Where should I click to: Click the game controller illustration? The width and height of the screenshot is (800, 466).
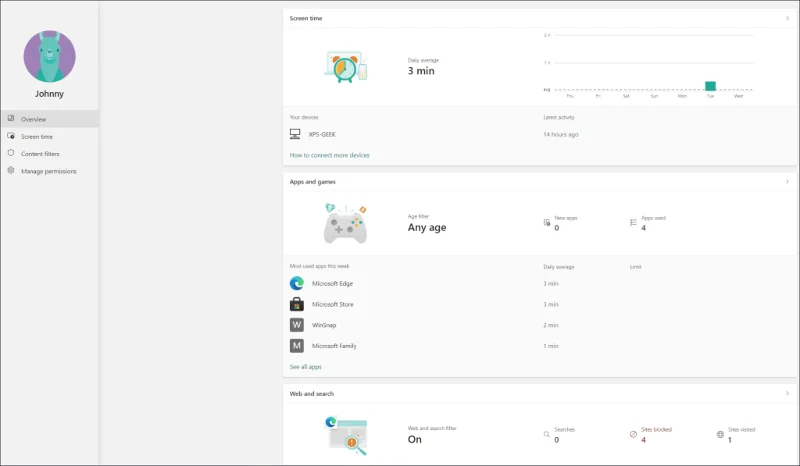pos(345,224)
